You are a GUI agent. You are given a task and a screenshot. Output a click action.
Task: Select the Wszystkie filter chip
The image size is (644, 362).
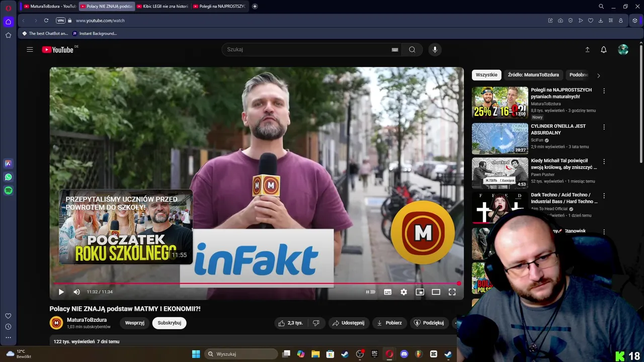[487, 75]
